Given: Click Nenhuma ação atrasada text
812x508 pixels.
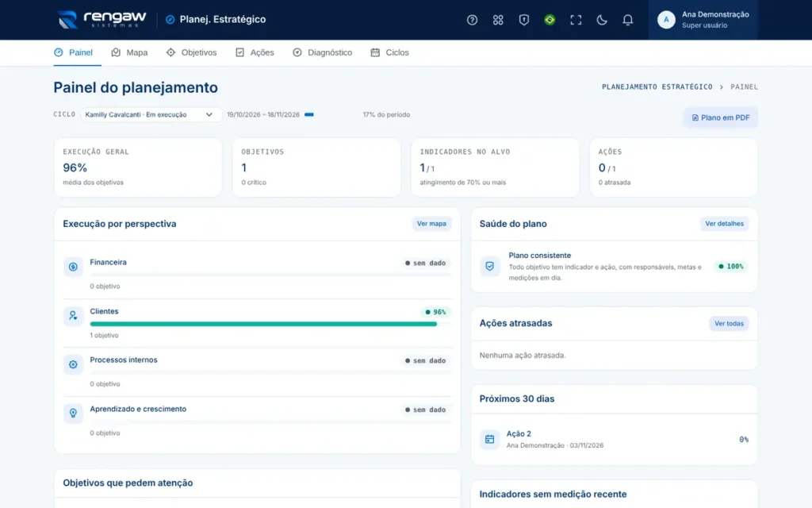Looking at the screenshot, I should [x=523, y=355].
